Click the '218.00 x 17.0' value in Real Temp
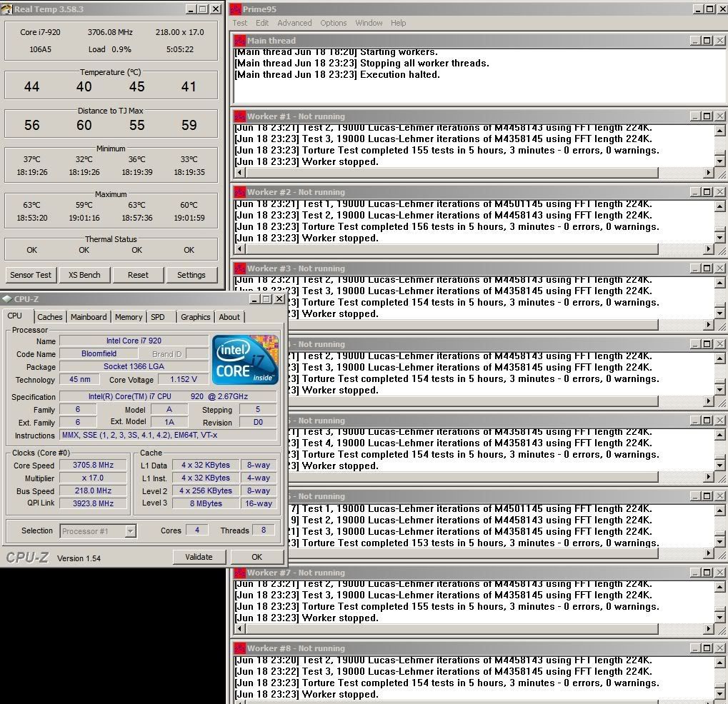728x704 pixels. [180, 32]
